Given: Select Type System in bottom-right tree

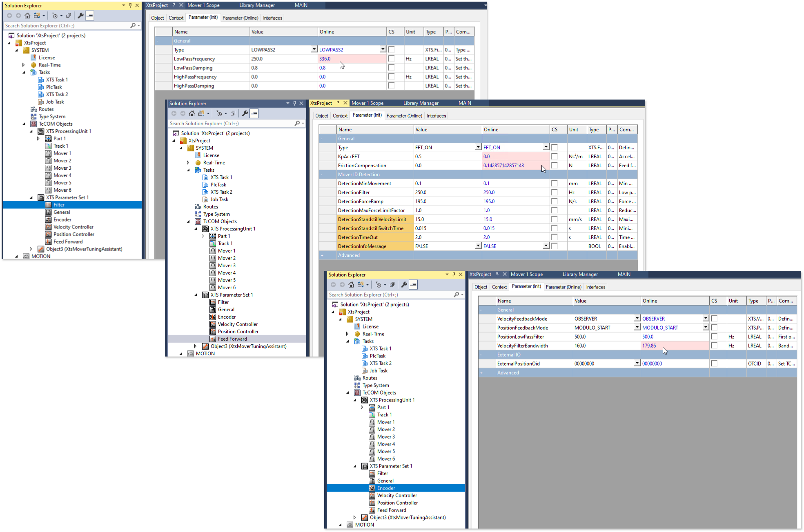Looking at the screenshot, I should 376,386.
